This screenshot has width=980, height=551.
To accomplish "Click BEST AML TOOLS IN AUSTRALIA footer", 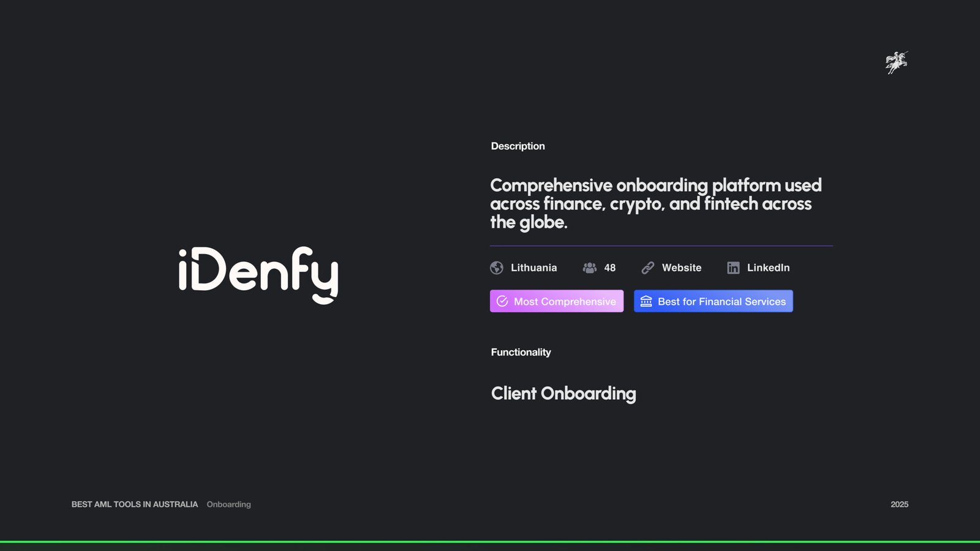I will coord(135,504).
